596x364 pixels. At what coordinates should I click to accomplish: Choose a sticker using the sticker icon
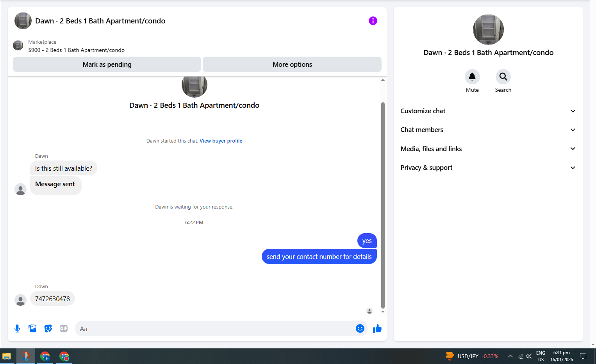[48, 328]
